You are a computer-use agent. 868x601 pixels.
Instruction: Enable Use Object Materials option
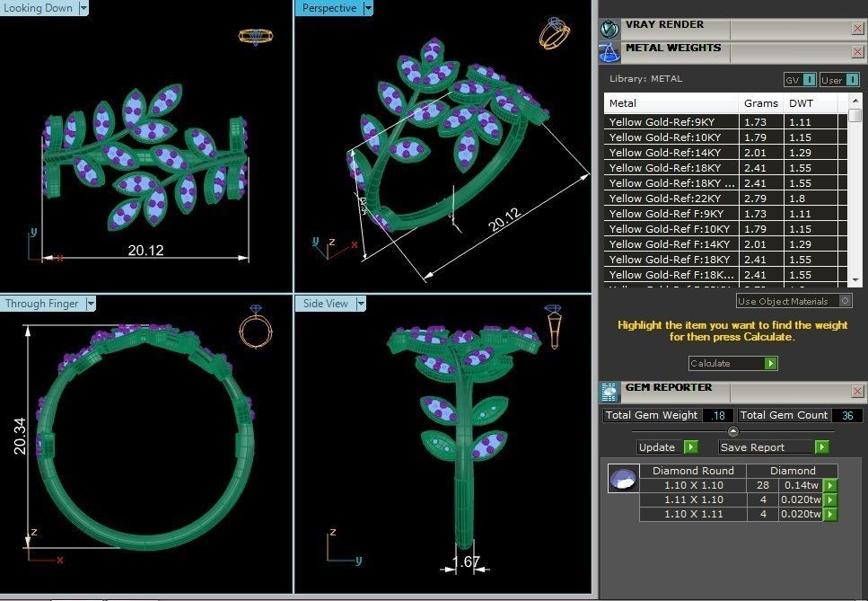click(794, 301)
